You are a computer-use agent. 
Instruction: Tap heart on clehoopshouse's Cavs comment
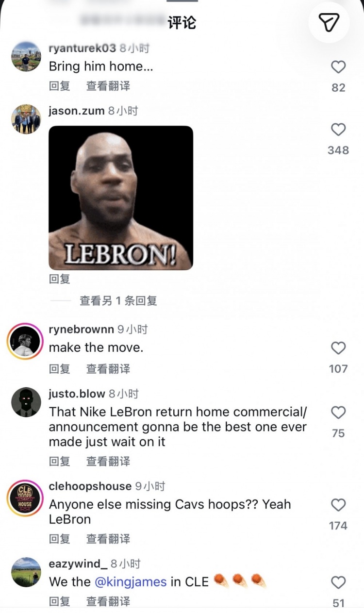338,505
